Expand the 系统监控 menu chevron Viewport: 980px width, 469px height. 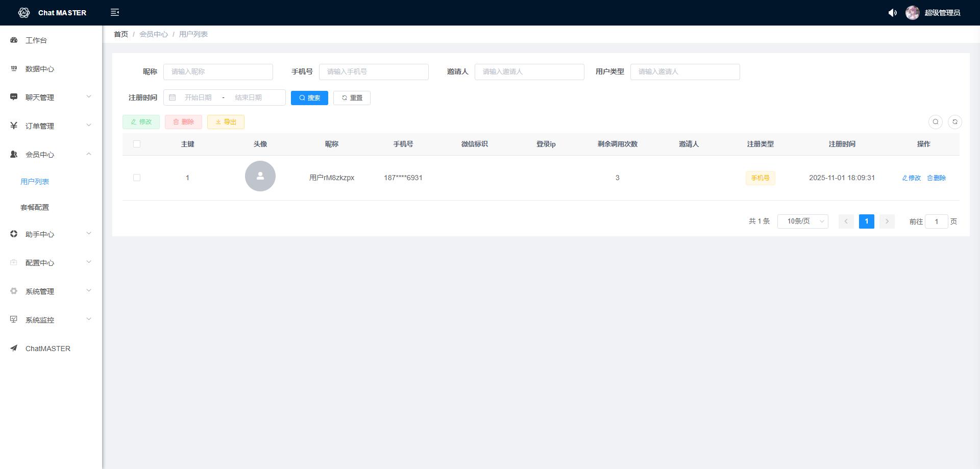click(x=89, y=319)
